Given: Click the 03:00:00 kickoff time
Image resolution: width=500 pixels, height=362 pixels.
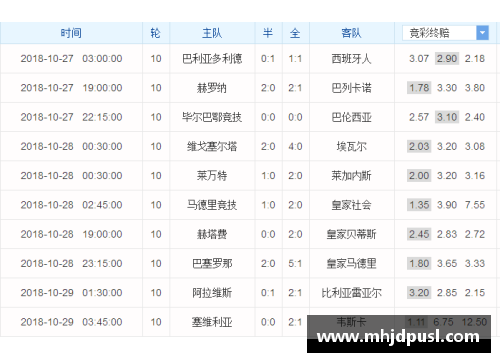Looking at the screenshot, I should pos(102,59).
